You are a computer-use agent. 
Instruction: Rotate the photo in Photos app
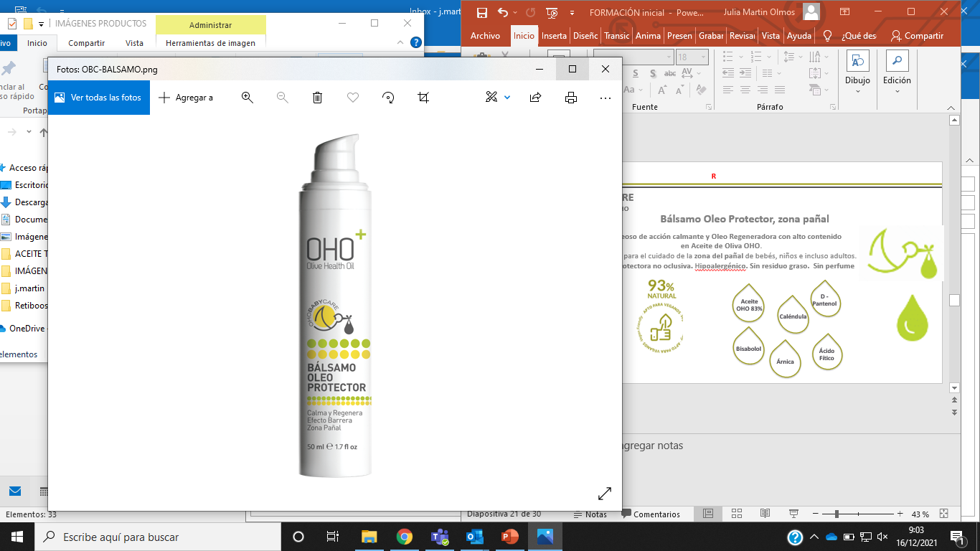point(388,98)
